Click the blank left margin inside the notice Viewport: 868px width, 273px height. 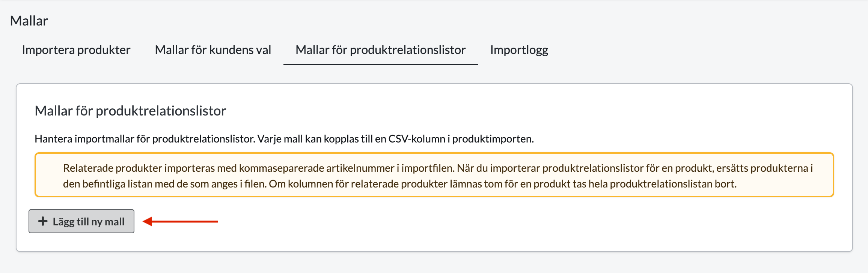tap(49, 175)
